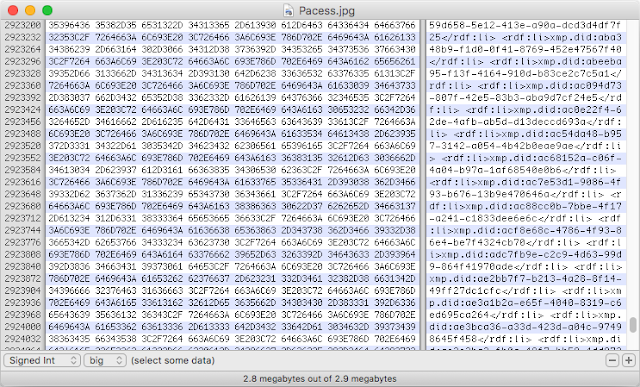Click hex word 65656261 in row 2923296

[395, 62]
